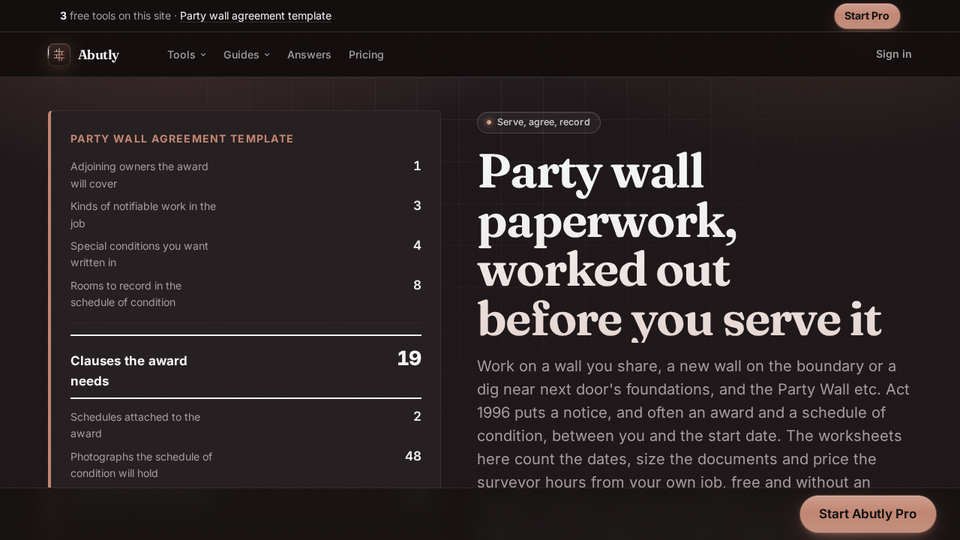Screen dimensions: 960x540
Task: Select 'Adjoining owners the award will cover' row
Action: pyautogui.click(x=246, y=175)
